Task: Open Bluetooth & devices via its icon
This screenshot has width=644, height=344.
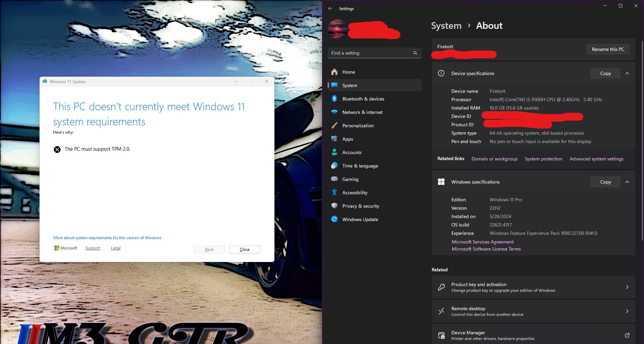Action: (x=334, y=99)
